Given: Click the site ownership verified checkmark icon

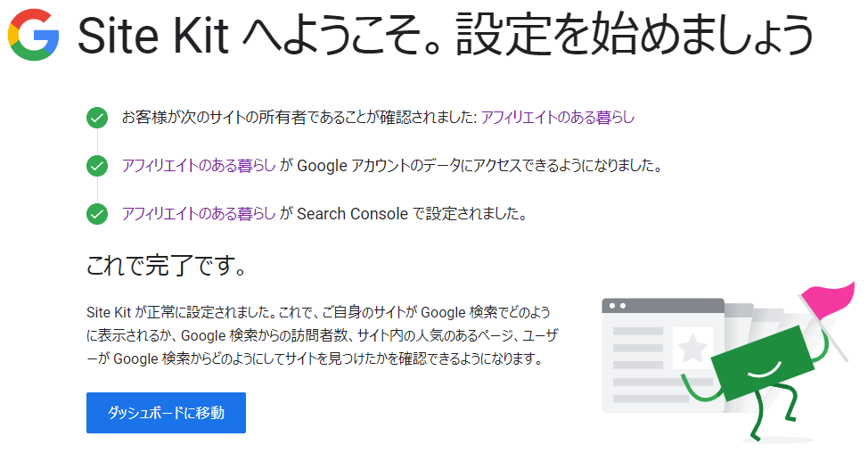Looking at the screenshot, I should 97,118.
